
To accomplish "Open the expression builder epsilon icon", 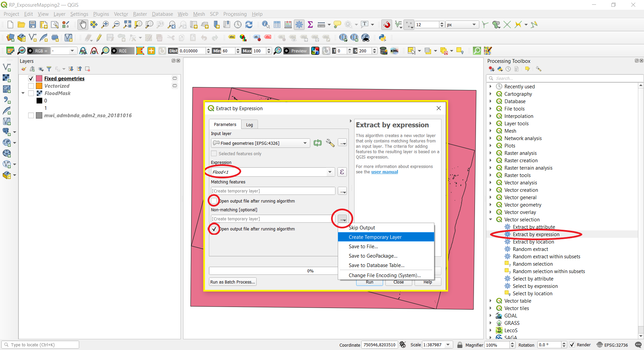I will coord(342,172).
